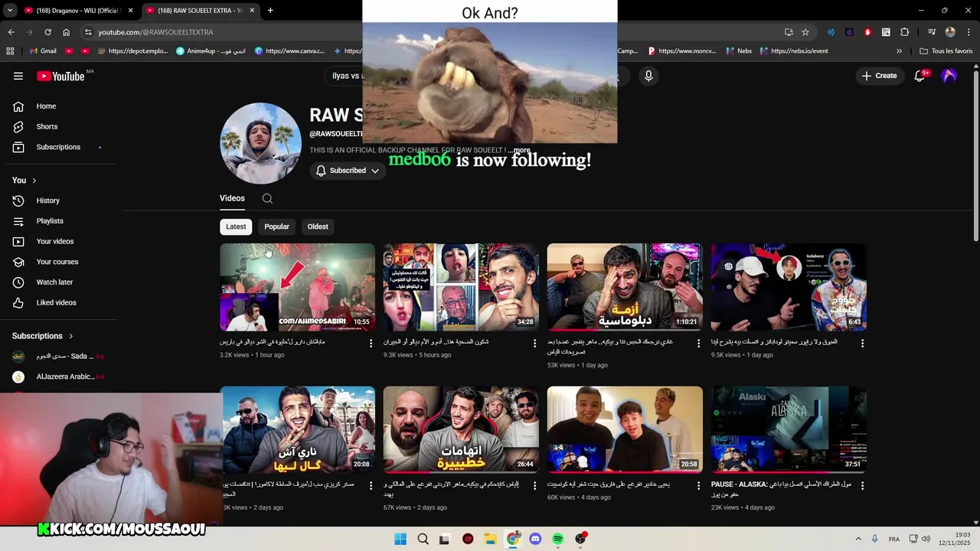The width and height of the screenshot is (980, 551).
Task: Open Your courses in the sidebar
Action: click(x=57, y=262)
